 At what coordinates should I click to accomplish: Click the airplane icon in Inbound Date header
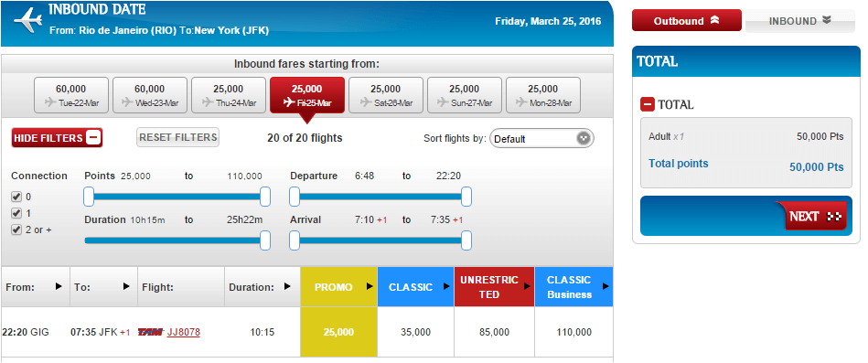28,21
